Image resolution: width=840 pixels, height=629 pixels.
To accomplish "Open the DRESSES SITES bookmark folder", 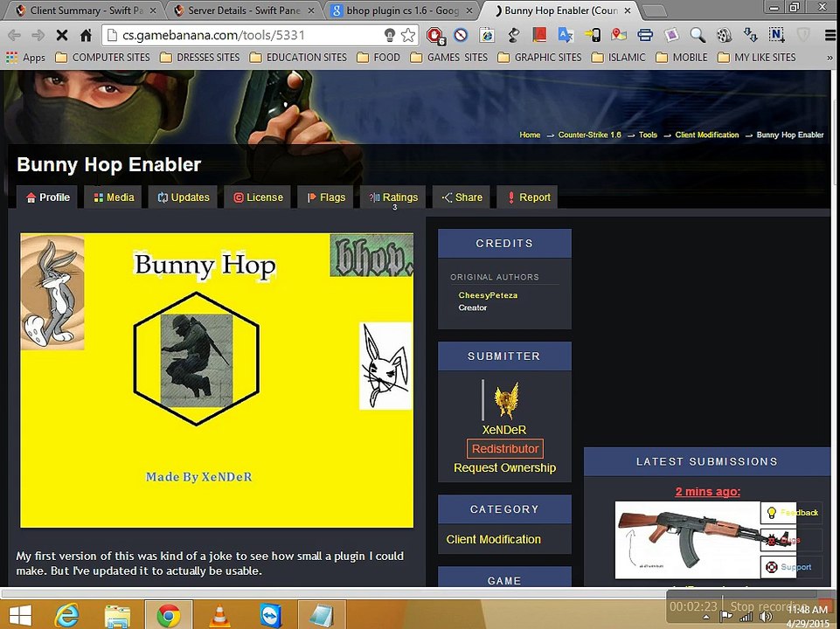I will 200,58.
